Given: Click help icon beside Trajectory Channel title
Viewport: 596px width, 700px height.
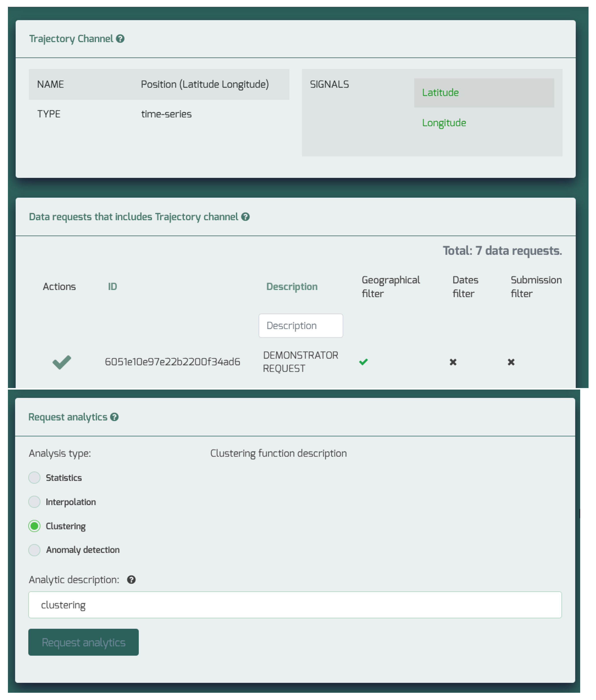Looking at the screenshot, I should click(x=120, y=39).
